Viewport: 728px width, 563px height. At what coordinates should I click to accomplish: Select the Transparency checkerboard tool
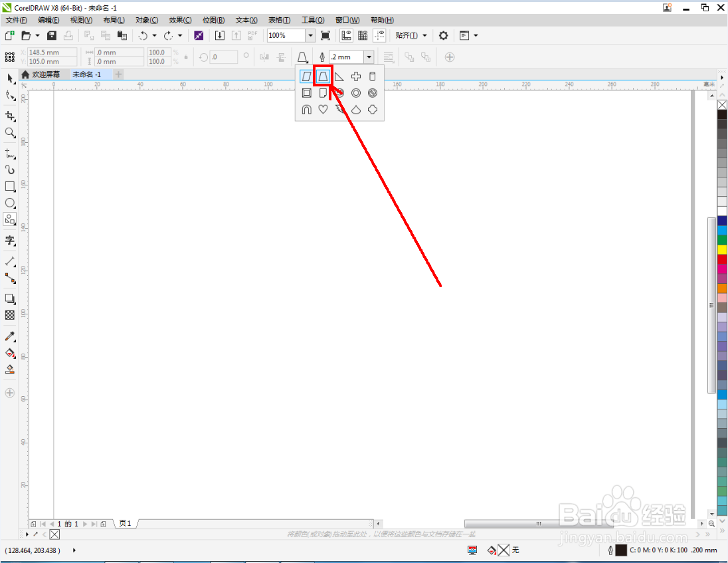10,316
